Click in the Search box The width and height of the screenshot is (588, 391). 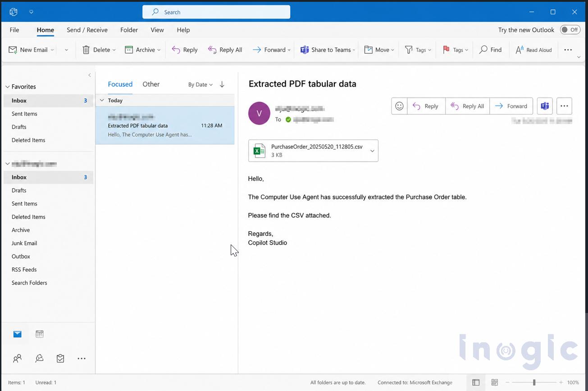pyautogui.click(x=216, y=12)
